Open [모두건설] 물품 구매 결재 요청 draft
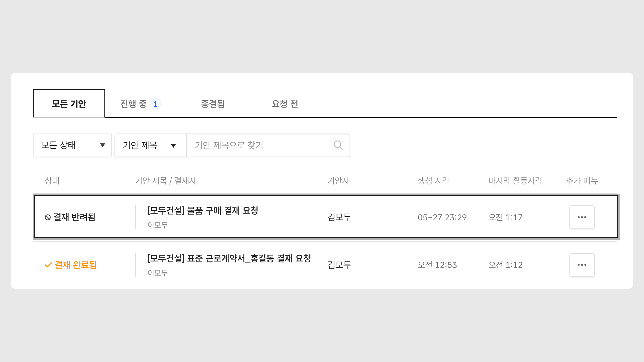Screen dimensions: 644x362 pyautogui.click(x=202, y=211)
